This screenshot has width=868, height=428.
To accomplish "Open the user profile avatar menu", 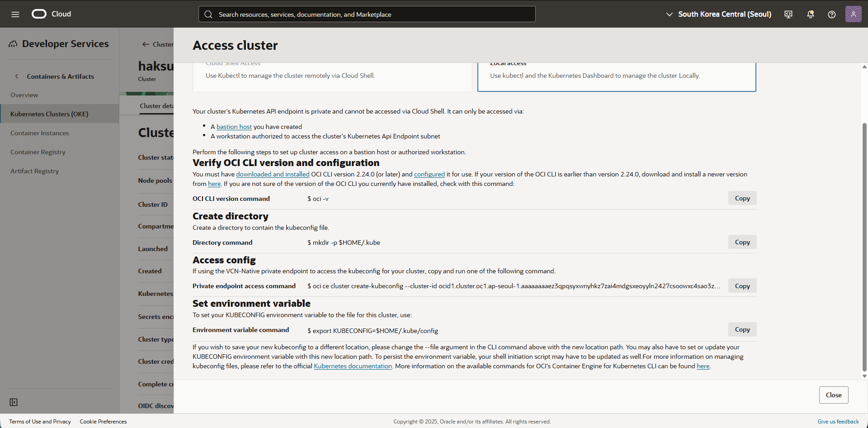I will [853, 14].
